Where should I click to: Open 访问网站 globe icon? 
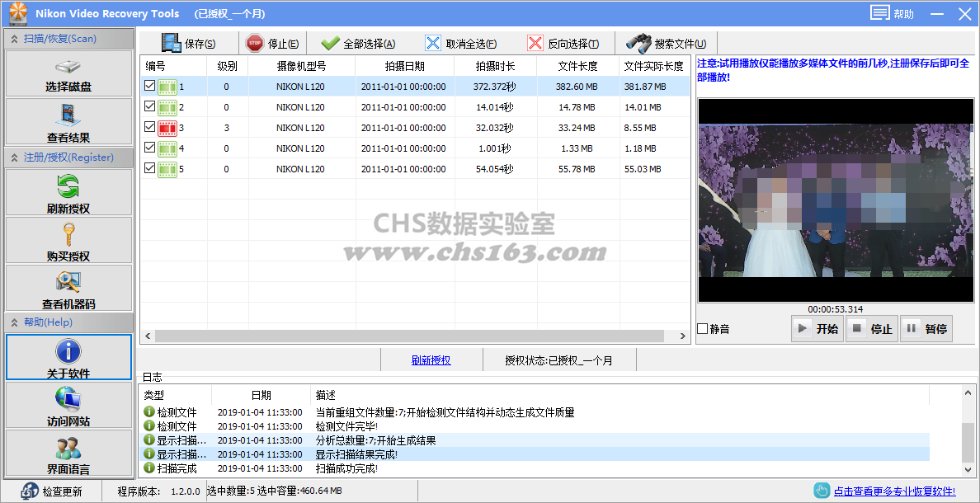68,398
